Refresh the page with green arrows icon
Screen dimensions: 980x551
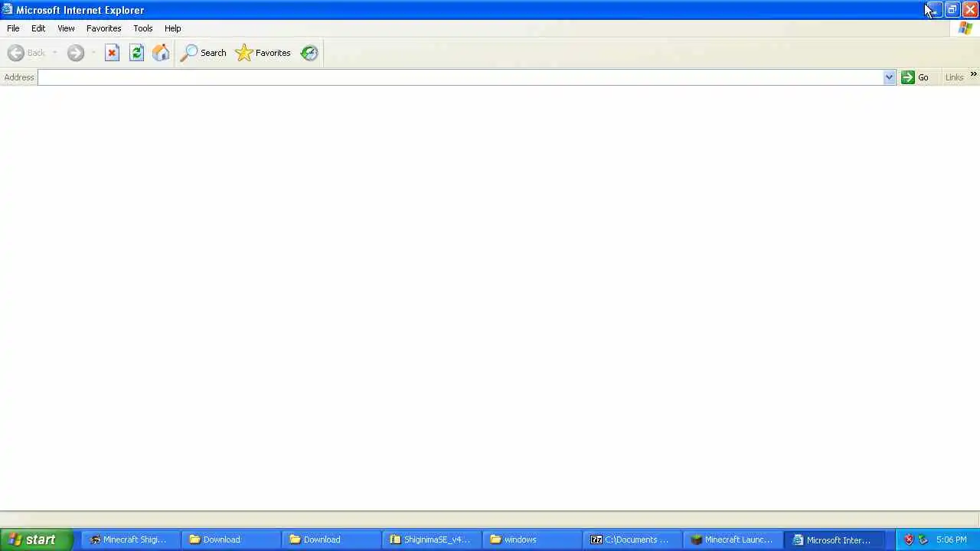[x=136, y=53]
